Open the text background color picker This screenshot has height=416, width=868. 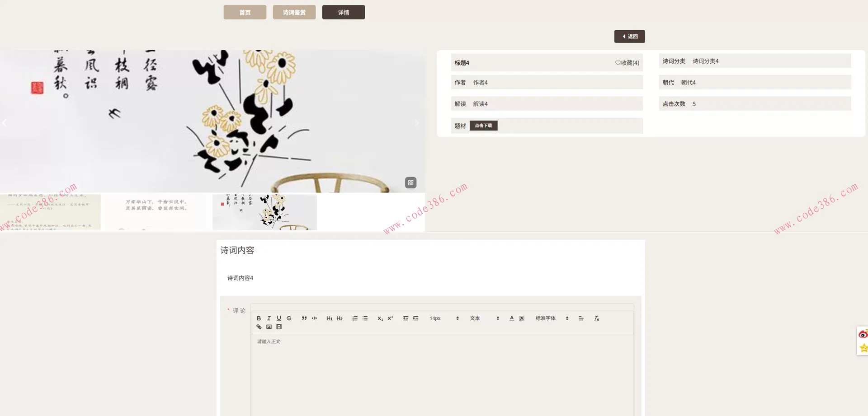click(x=522, y=318)
